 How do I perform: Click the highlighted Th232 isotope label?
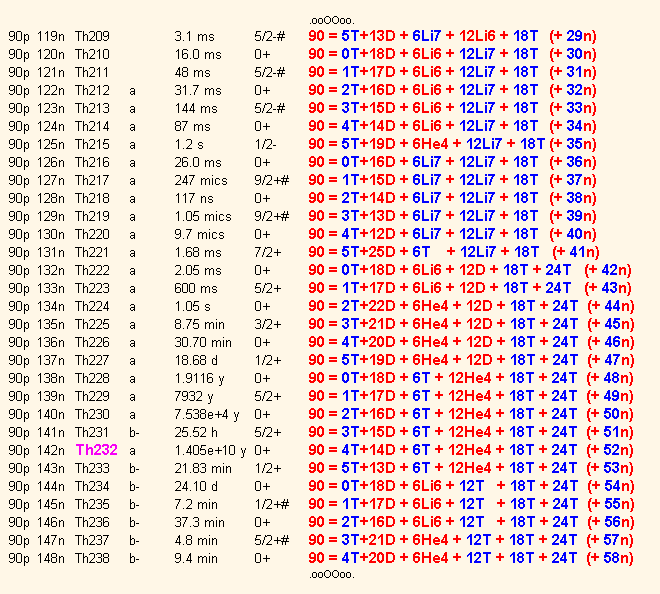(97, 450)
